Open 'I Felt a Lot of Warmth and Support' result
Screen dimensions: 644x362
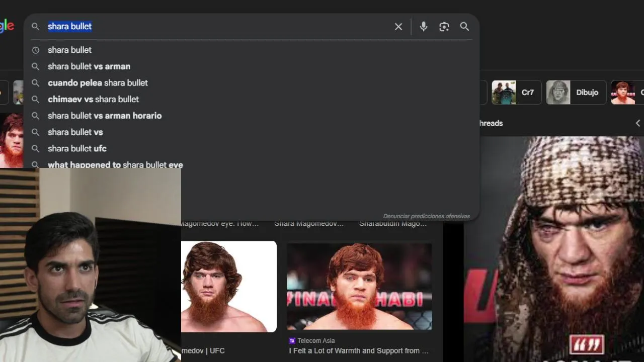point(359,351)
